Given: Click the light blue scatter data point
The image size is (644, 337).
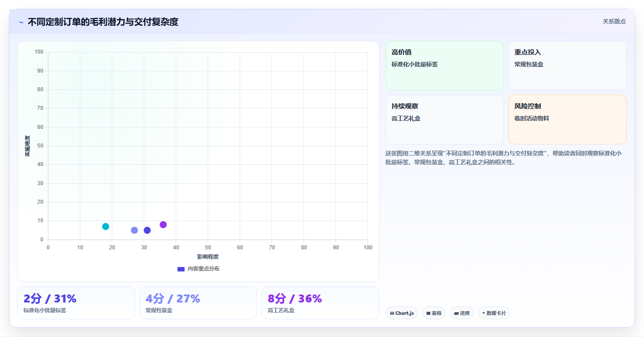Looking at the screenshot, I should click(x=134, y=230).
